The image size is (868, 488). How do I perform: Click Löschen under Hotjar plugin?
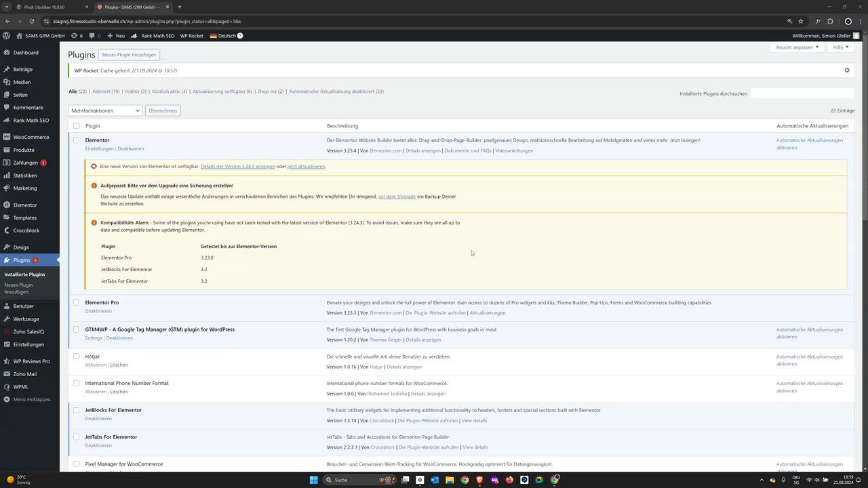[119, 365]
